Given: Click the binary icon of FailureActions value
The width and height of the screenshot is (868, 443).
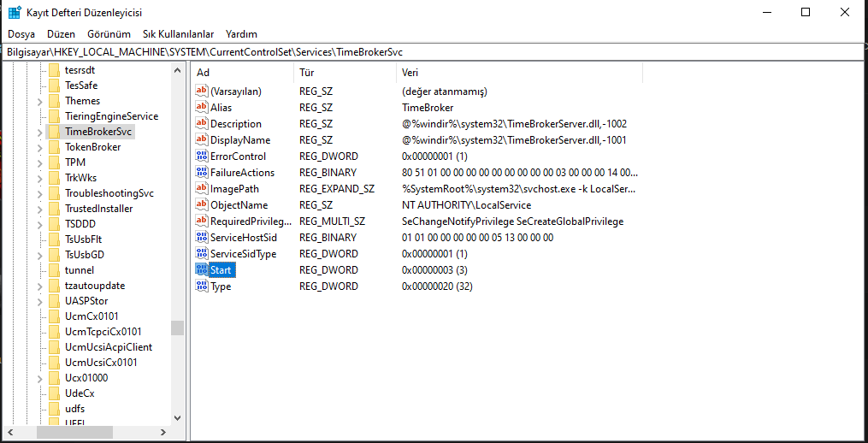Looking at the screenshot, I should [x=202, y=172].
